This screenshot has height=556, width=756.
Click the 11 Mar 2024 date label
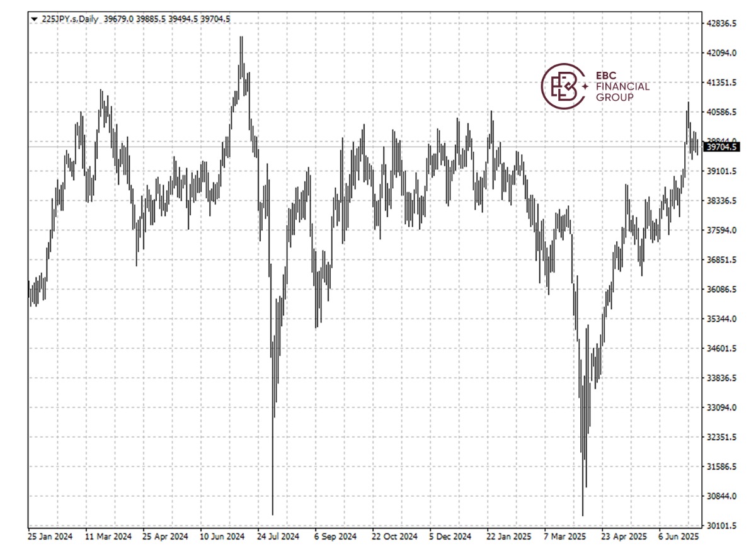pos(108,537)
